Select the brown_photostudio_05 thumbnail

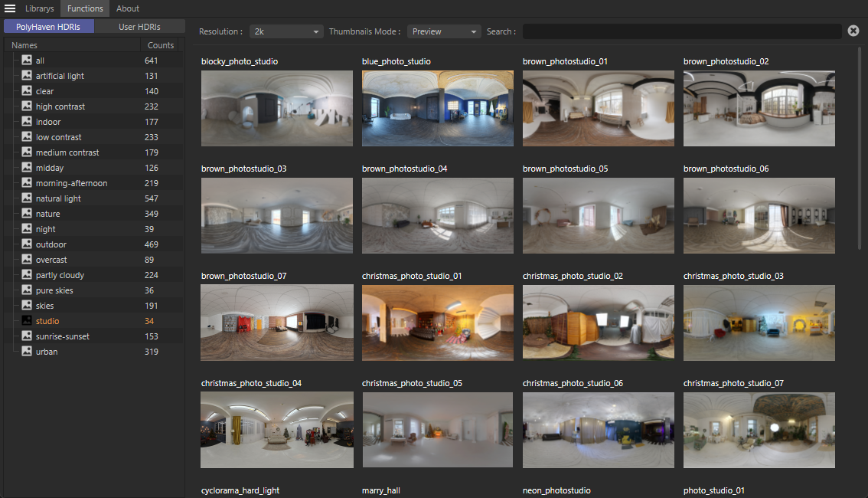(599, 215)
